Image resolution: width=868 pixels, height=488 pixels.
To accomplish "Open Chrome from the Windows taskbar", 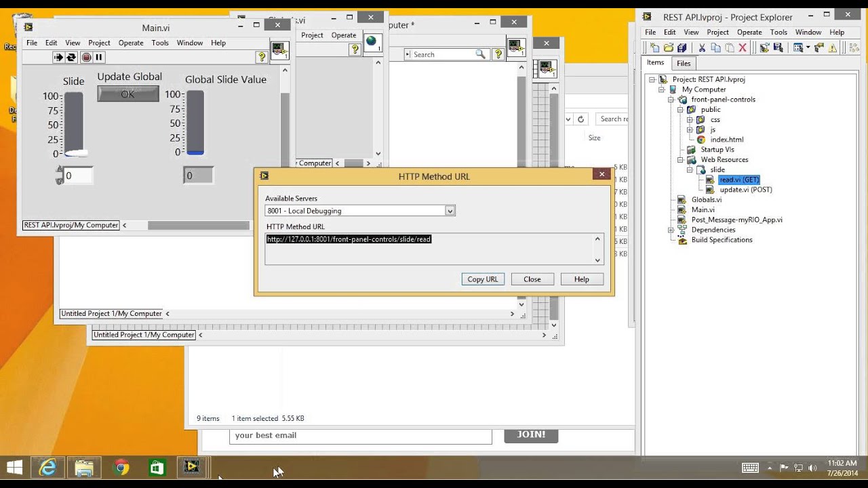I will [x=121, y=467].
